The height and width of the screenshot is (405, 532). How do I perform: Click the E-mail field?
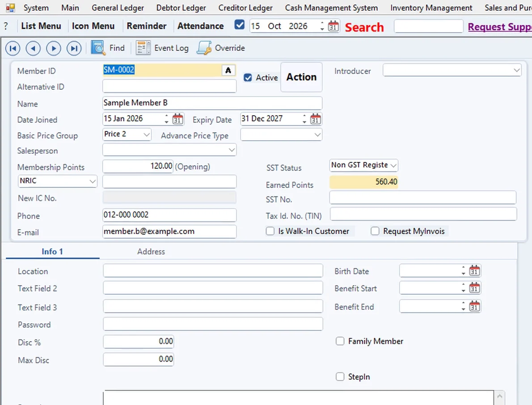click(169, 231)
